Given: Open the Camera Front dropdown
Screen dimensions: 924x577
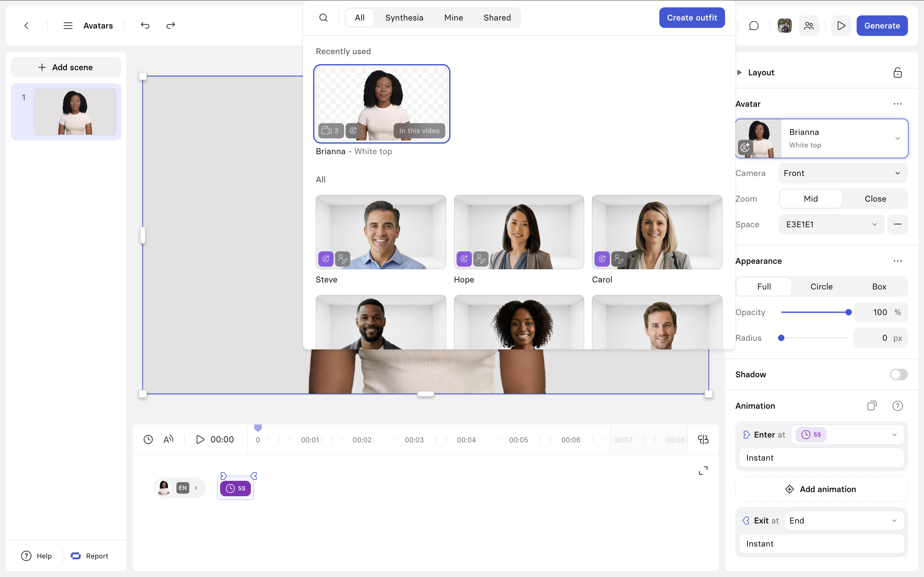Looking at the screenshot, I should (843, 173).
